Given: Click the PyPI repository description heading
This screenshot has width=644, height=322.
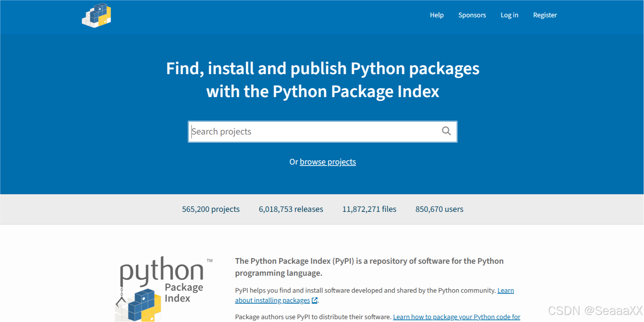Looking at the screenshot, I should pos(369,267).
